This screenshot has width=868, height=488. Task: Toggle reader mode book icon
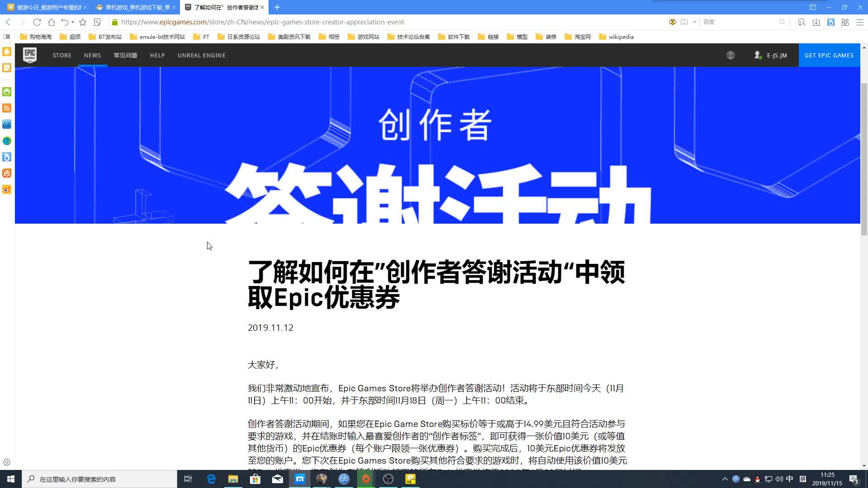point(684,22)
